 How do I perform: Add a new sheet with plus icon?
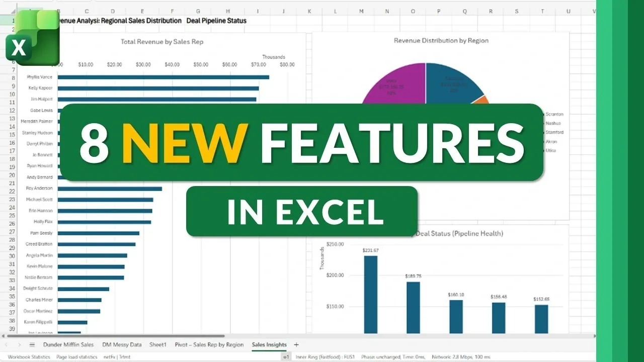click(x=296, y=344)
